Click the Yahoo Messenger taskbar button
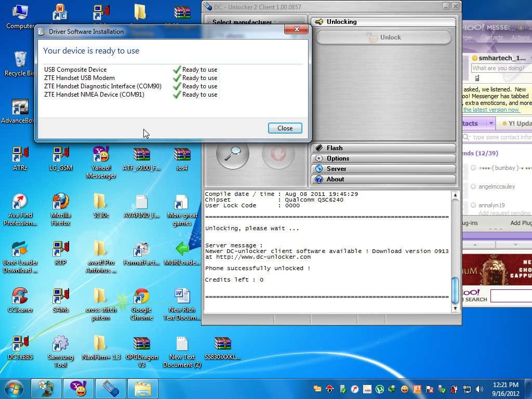The width and height of the screenshot is (532, 399). [78, 389]
